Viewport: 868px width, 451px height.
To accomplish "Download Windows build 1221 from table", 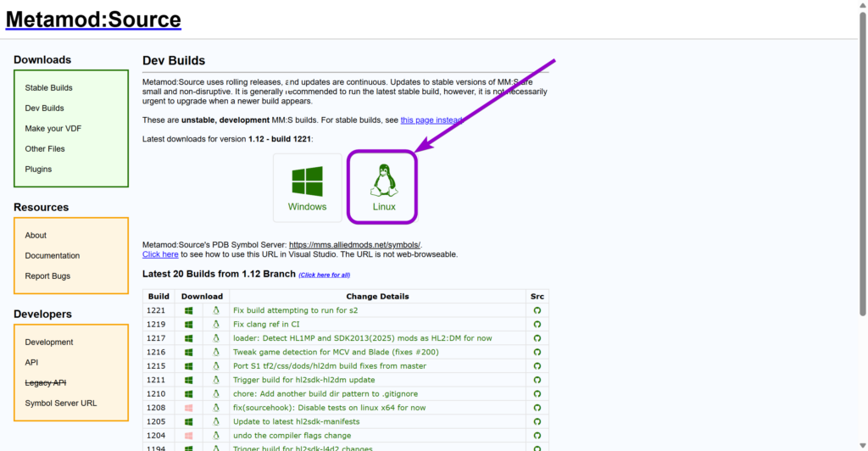I will coord(189,310).
